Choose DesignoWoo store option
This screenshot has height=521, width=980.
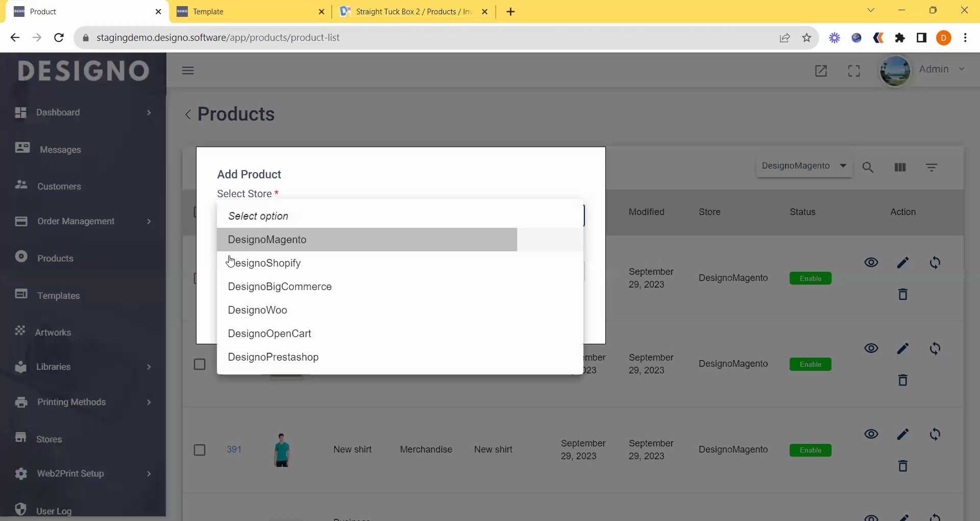coord(257,310)
